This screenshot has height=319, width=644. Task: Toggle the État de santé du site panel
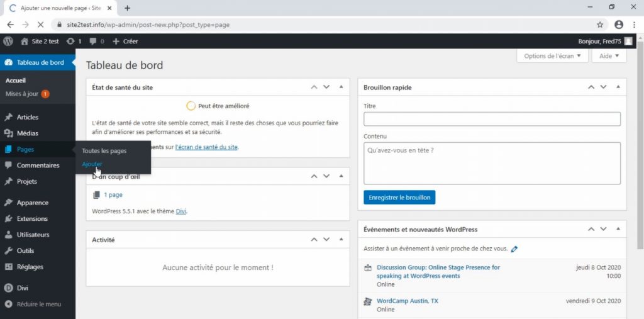click(x=341, y=87)
